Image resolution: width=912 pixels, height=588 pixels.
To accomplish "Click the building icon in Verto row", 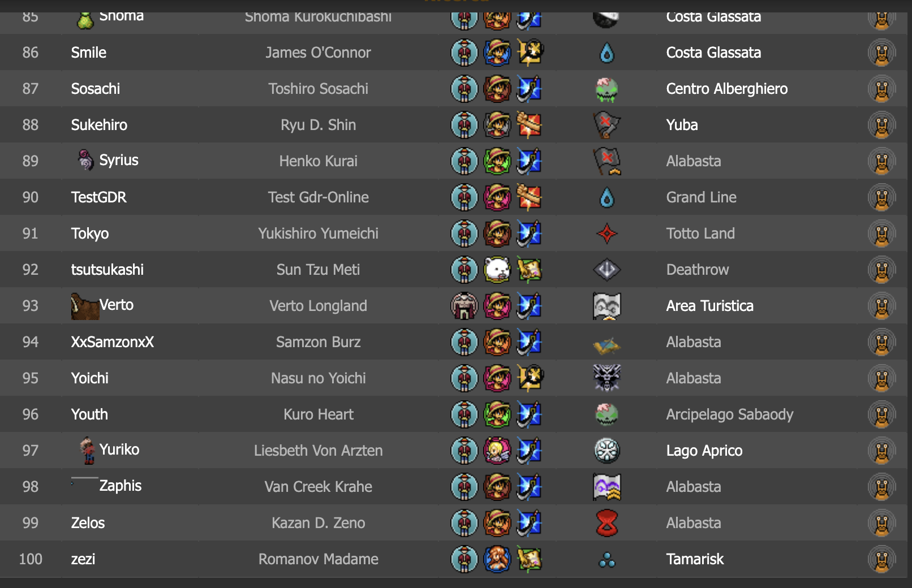I will (x=464, y=306).
